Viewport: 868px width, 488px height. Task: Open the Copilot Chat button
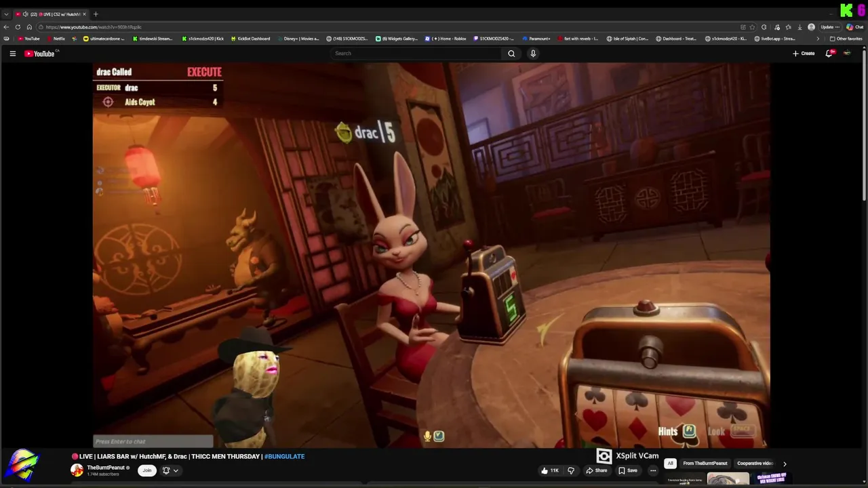click(855, 27)
